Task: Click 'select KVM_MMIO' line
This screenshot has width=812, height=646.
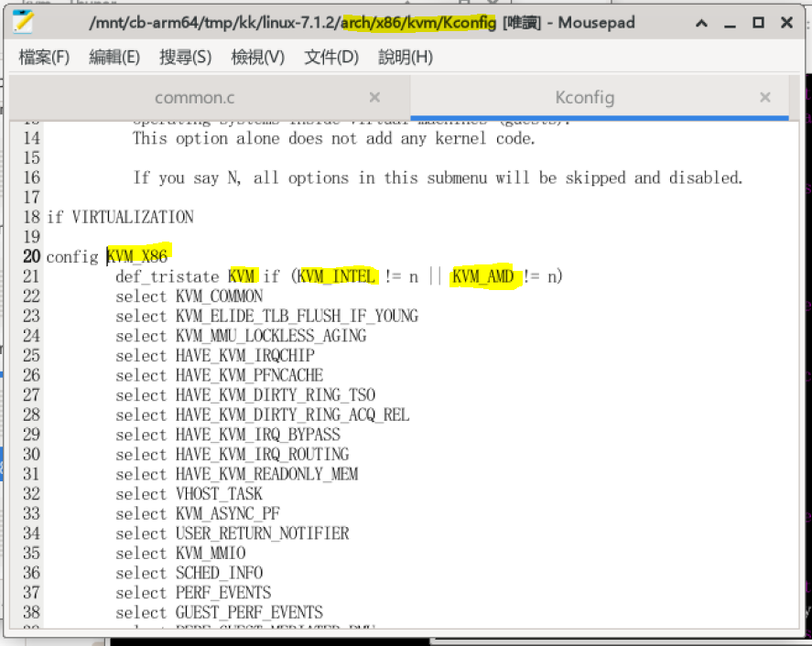Action: (180, 553)
